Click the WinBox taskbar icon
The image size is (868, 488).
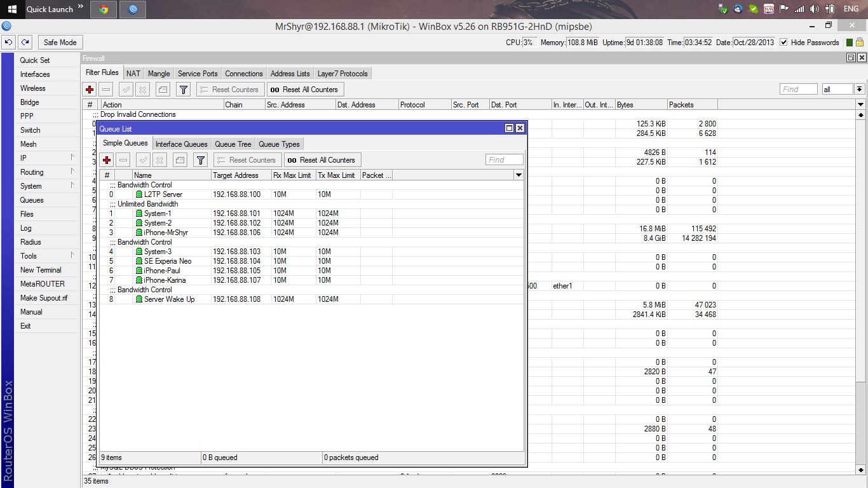click(133, 9)
